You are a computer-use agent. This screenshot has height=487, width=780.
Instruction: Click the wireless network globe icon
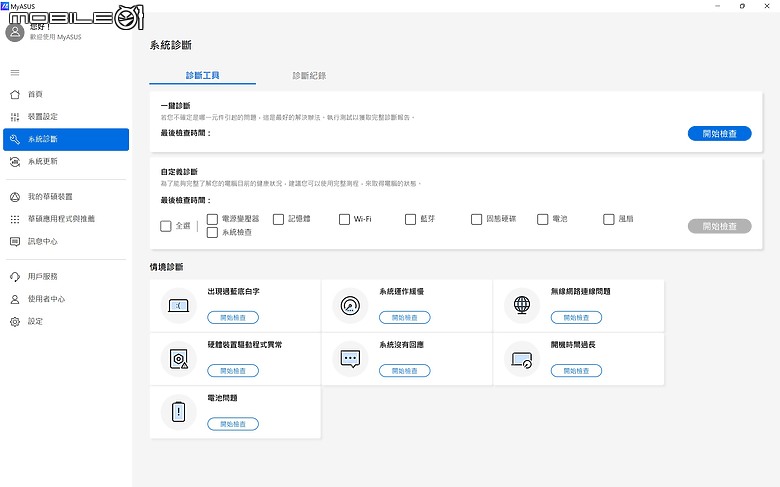coord(522,305)
